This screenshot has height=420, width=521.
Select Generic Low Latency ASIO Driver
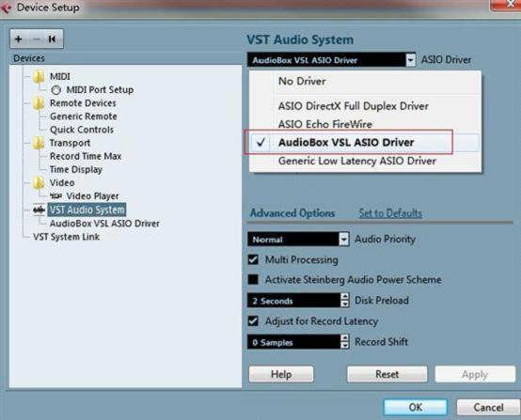(357, 161)
